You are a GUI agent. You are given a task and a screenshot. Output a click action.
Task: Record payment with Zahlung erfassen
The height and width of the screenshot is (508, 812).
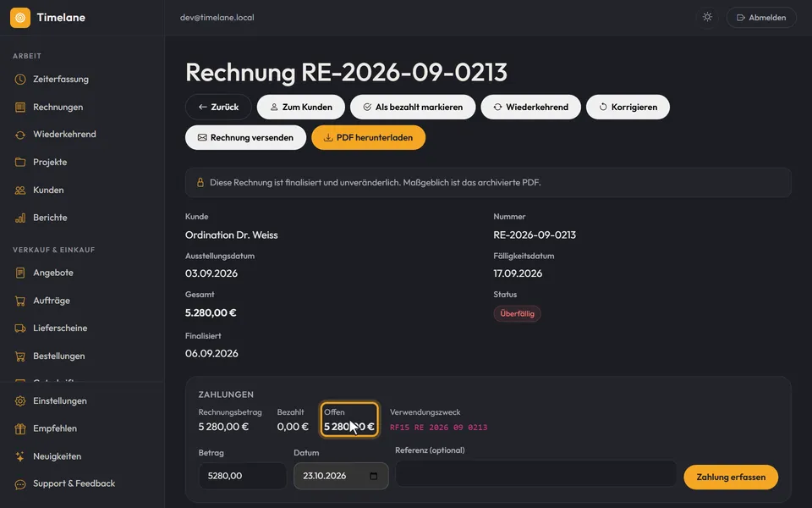pos(731,477)
